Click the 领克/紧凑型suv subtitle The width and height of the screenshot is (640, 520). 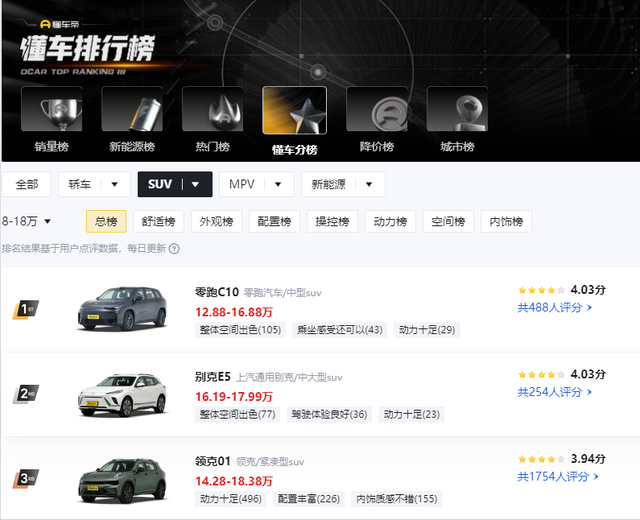click(x=270, y=462)
